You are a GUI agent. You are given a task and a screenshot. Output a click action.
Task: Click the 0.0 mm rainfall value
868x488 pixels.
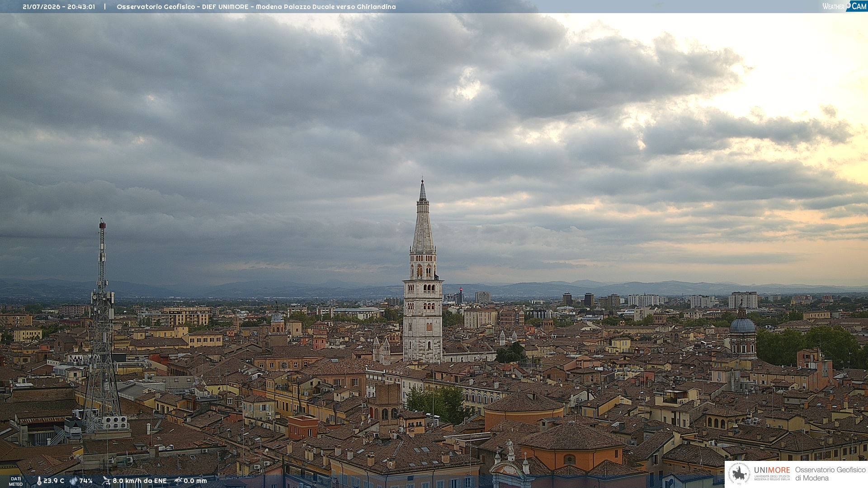coord(195,481)
